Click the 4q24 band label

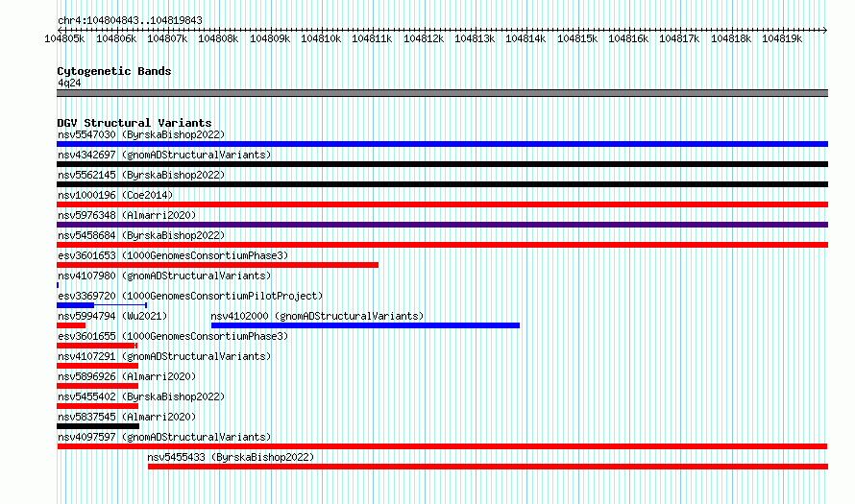69,83
